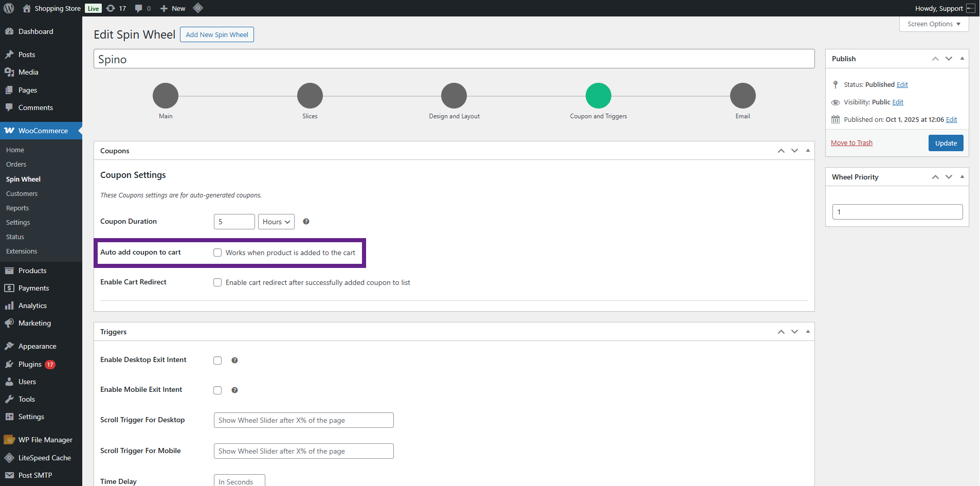Tick the Enable Cart Redirect checkbox
The image size is (980, 486).
[x=217, y=282]
